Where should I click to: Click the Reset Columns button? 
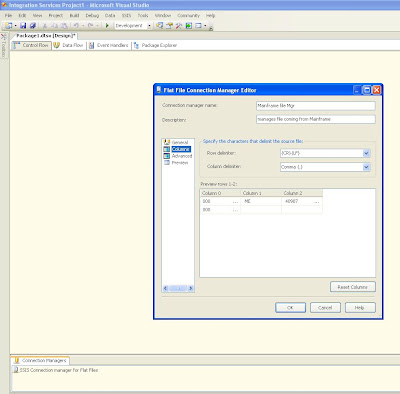pos(353,287)
